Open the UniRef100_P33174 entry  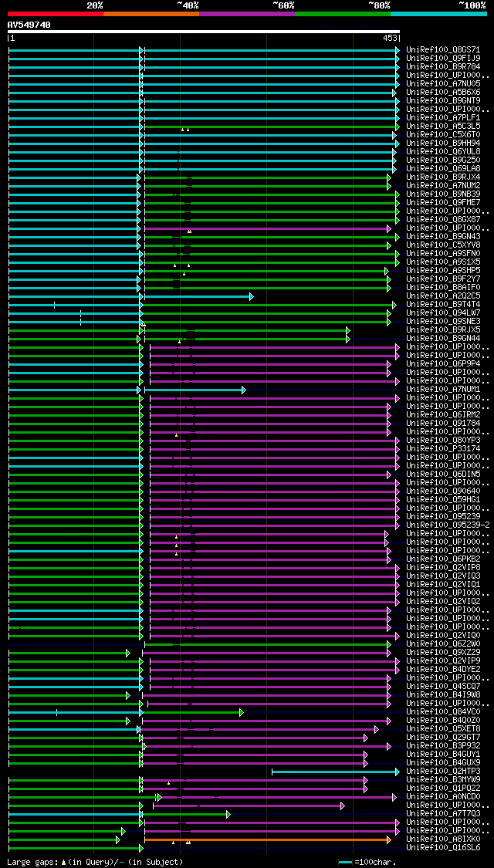(x=443, y=448)
